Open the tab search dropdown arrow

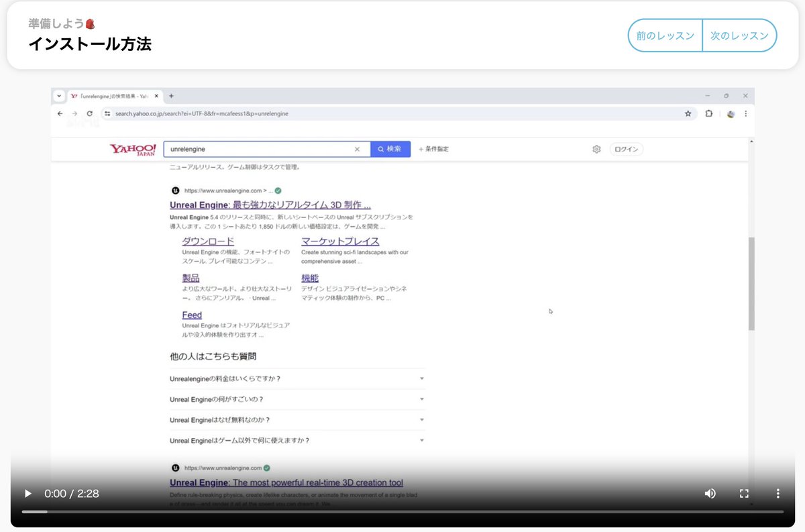[59, 96]
